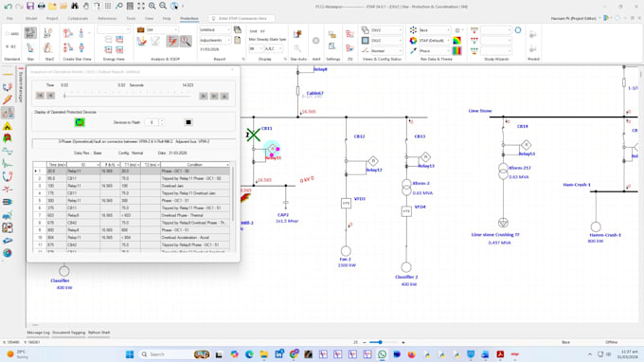Click the Fault Insertion lightning icon in Analysis group
Viewport: 644px width, 362px height.
(172, 41)
